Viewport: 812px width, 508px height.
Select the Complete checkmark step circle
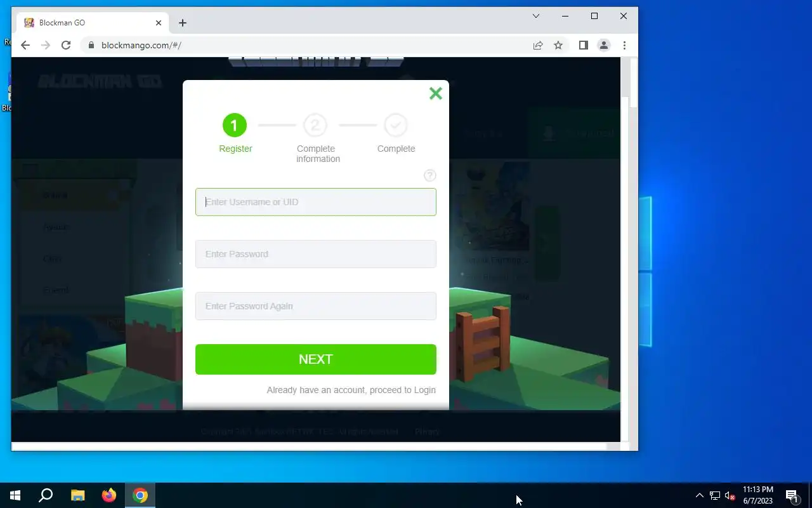coord(396,125)
